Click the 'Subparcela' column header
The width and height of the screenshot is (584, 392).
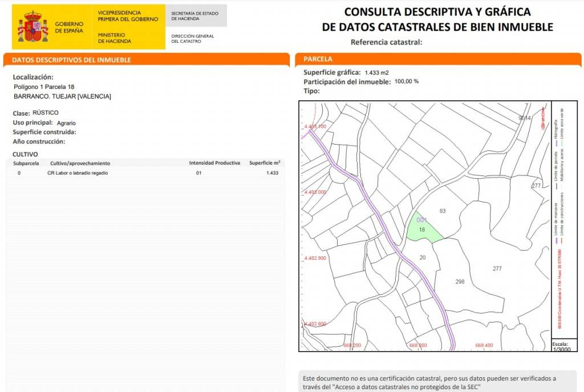point(26,164)
